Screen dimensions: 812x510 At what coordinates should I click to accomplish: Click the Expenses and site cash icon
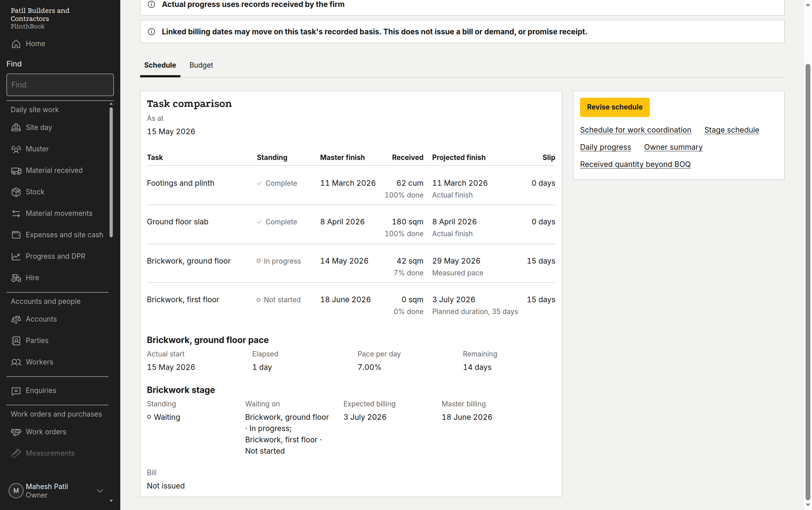click(16, 235)
